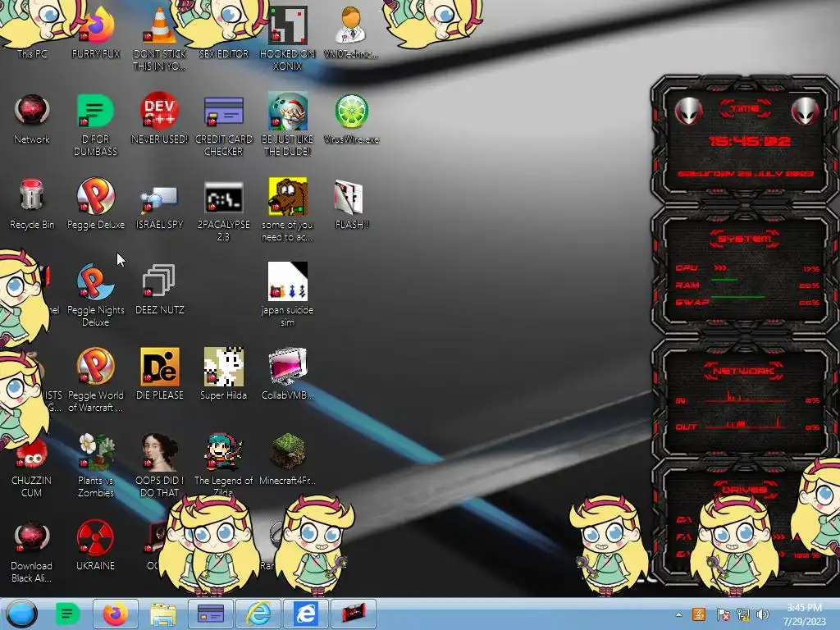This screenshot has height=630, width=840.
Task: Open File Explorer from the taskbar
Action: click(x=163, y=614)
